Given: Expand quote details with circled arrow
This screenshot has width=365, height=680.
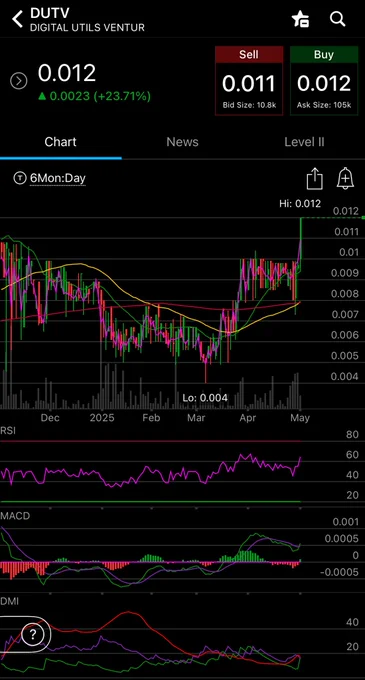Looking at the screenshot, I should coord(19,81).
